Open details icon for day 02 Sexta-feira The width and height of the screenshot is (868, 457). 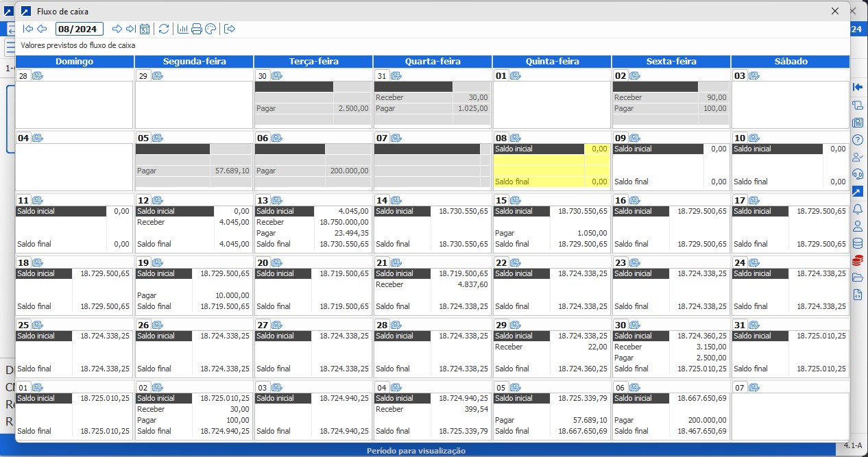pos(635,75)
